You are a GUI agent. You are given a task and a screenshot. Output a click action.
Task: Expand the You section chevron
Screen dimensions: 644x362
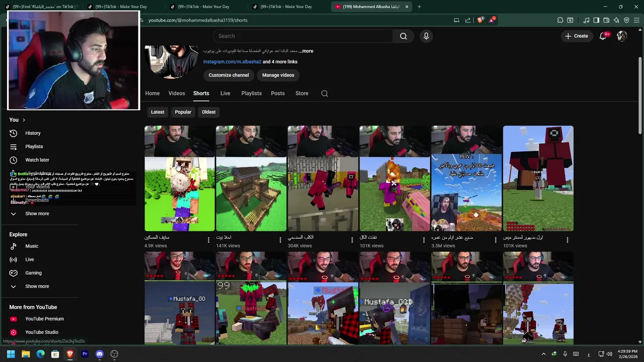point(24,120)
